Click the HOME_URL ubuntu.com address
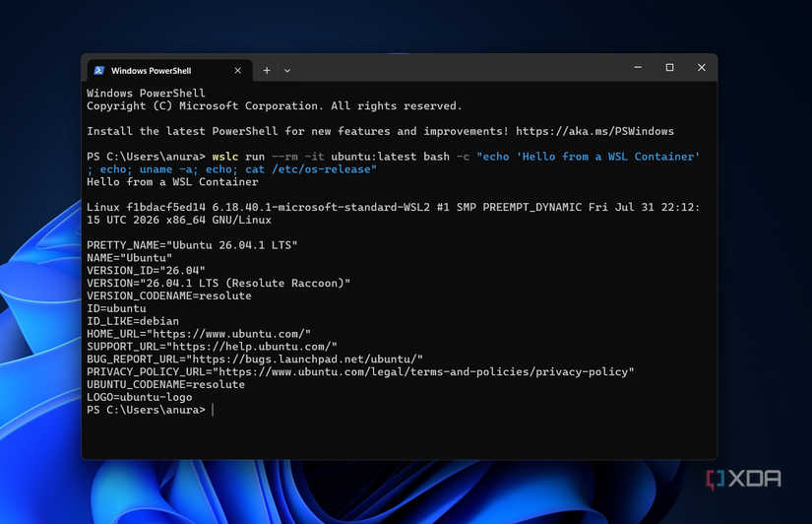812x524 pixels. click(x=228, y=334)
